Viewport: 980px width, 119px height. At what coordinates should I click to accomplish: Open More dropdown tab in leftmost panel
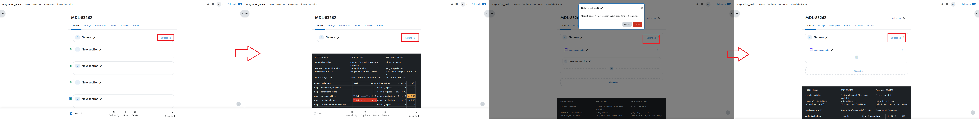click(x=136, y=26)
